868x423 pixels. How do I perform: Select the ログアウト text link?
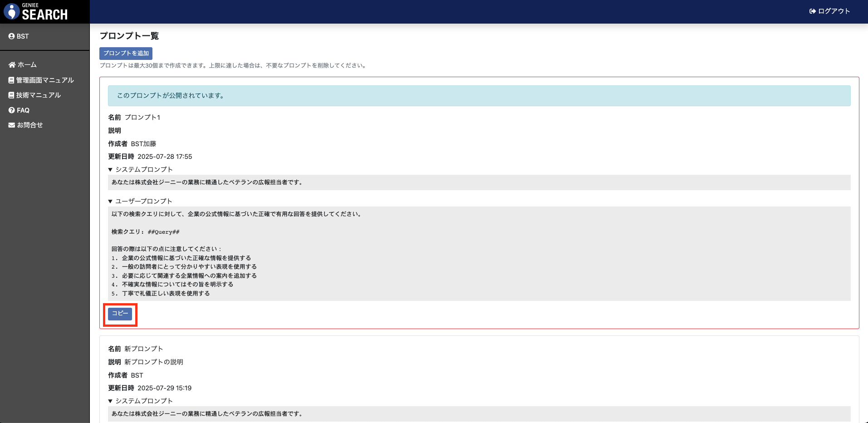click(834, 11)
